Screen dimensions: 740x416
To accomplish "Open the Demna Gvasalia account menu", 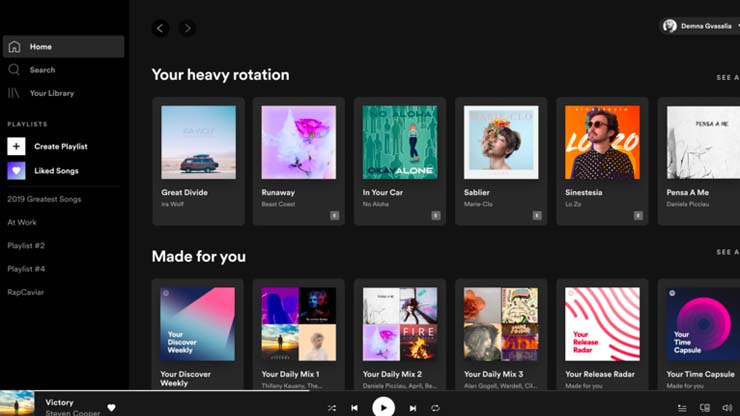I will pos(700,26).
